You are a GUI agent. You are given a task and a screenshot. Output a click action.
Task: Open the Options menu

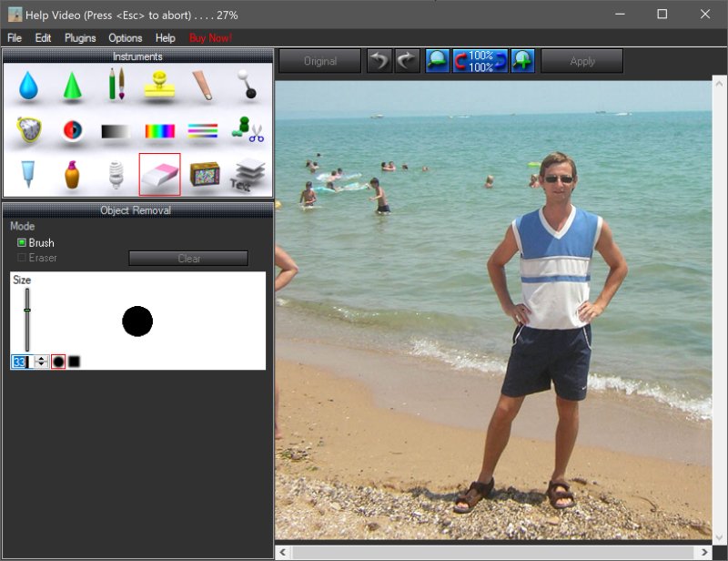click(125, 38)
